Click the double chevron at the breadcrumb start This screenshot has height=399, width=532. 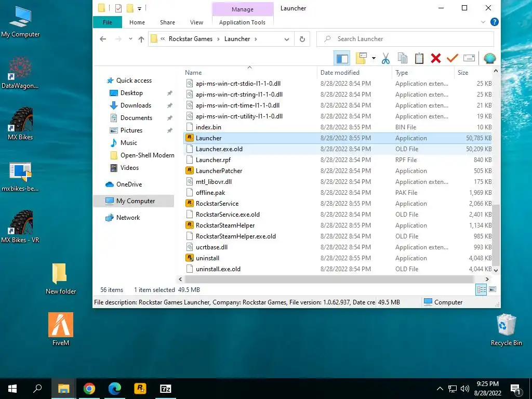pyautogui.click(x=163, y=38)
